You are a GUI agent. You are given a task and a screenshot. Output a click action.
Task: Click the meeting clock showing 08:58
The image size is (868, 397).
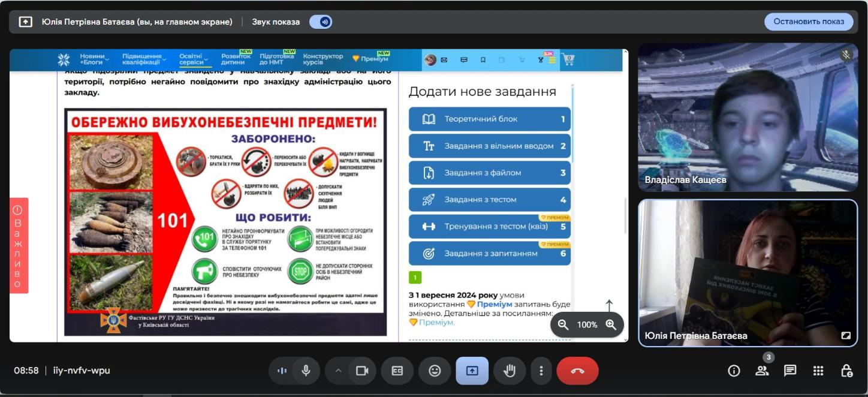tap(26, 371)
